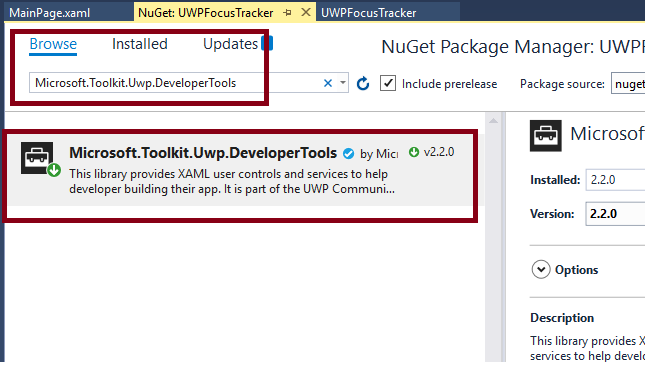This screenshot has width=645, height=365.
Task: Open the Version selection combo box
Action: (615, 214)
